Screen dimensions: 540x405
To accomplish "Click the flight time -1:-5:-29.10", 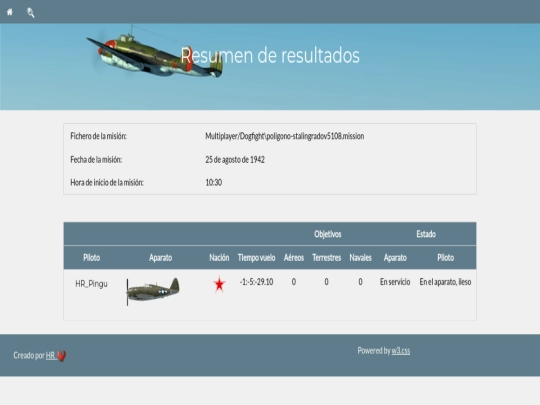I will (256, 282).
